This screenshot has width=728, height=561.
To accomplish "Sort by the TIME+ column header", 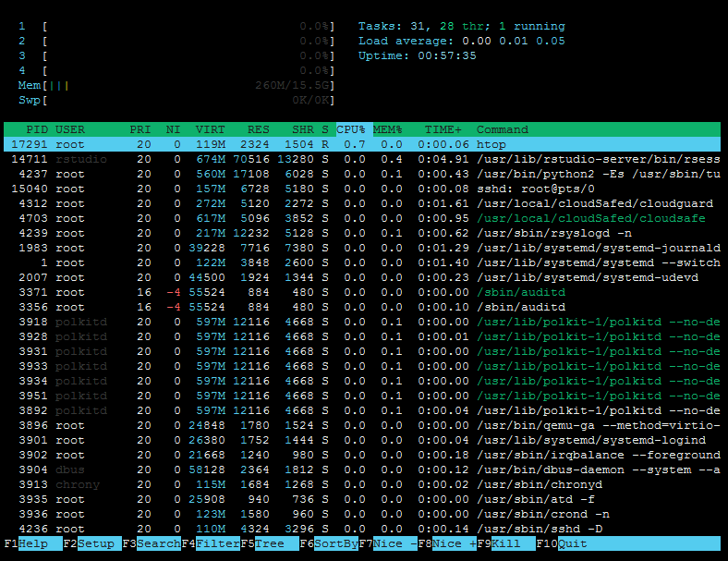I will 443,129.
